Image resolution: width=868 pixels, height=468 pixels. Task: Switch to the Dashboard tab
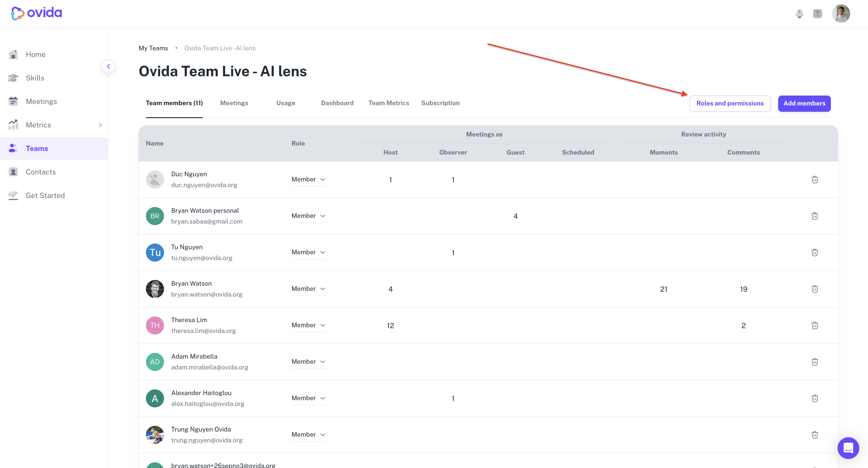click(x=337, y=103)
